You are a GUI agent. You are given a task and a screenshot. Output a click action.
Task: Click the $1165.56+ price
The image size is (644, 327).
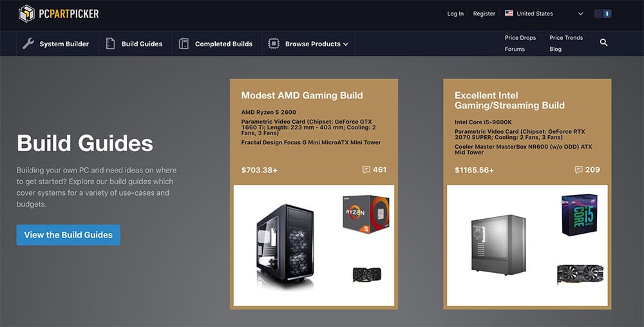point(474,170)
